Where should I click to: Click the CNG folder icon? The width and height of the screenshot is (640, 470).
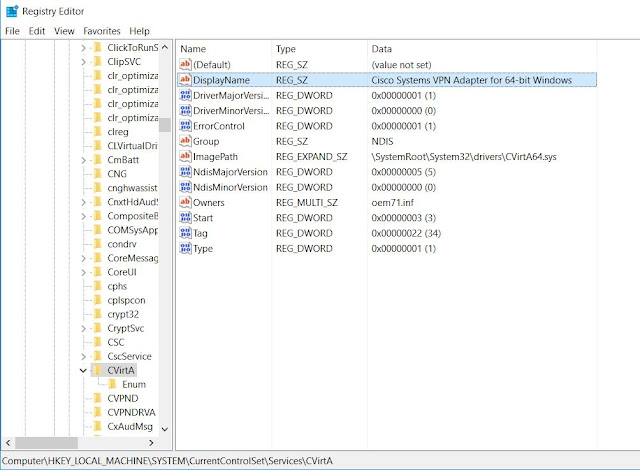point(98,174)
